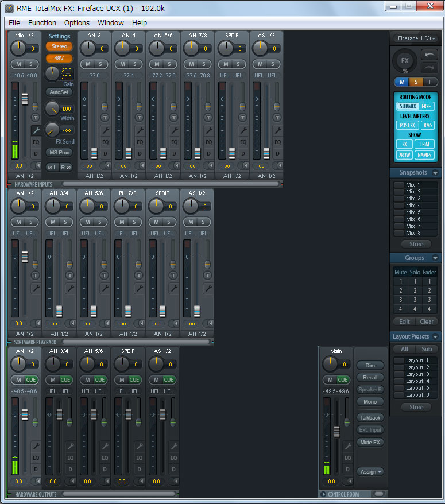The width and height of the screenshot is (445, 504).
Task: Select snapshot Mix 3
Action: pos(415,198)
